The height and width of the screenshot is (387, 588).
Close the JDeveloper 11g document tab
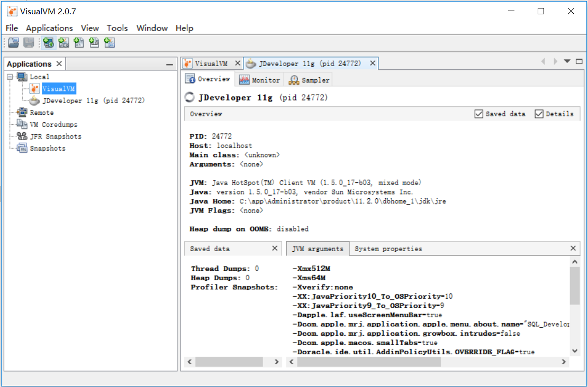tap(373, 63)
